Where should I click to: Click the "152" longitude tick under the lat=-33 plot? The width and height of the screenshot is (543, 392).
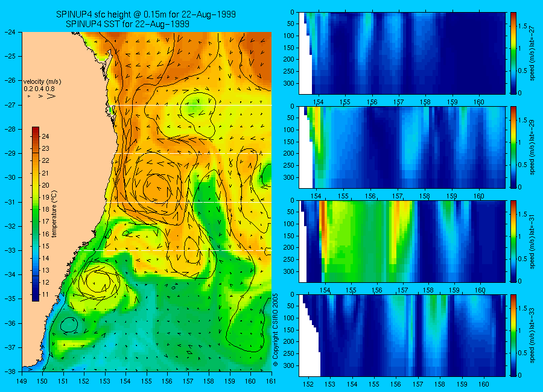click(x=308, y=384)
